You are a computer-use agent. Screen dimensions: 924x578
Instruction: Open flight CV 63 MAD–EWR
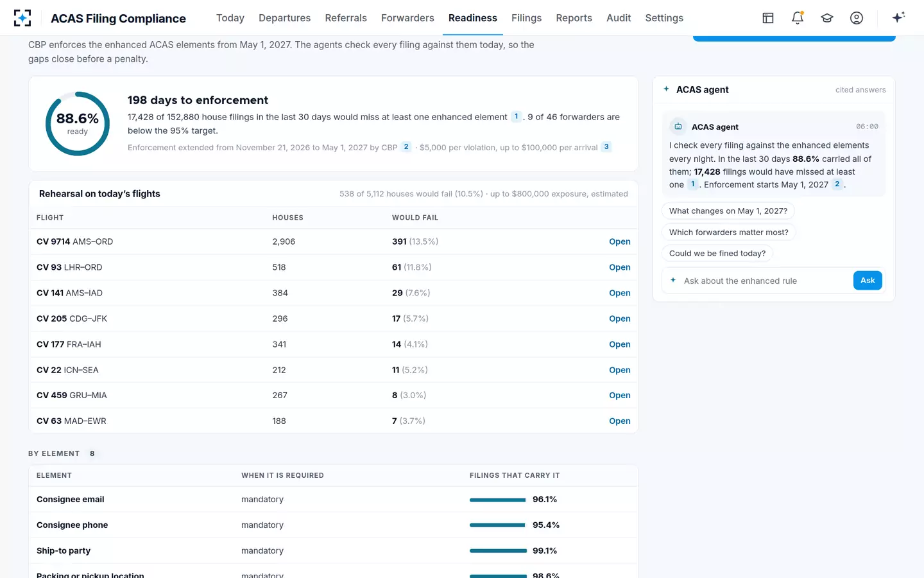(x=619, y=421)
